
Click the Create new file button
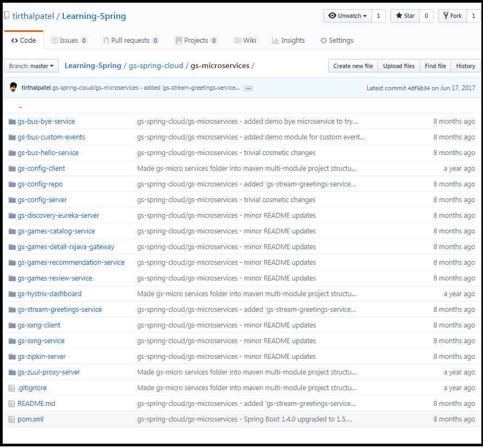pyautogui.click(x=353, y=65)
